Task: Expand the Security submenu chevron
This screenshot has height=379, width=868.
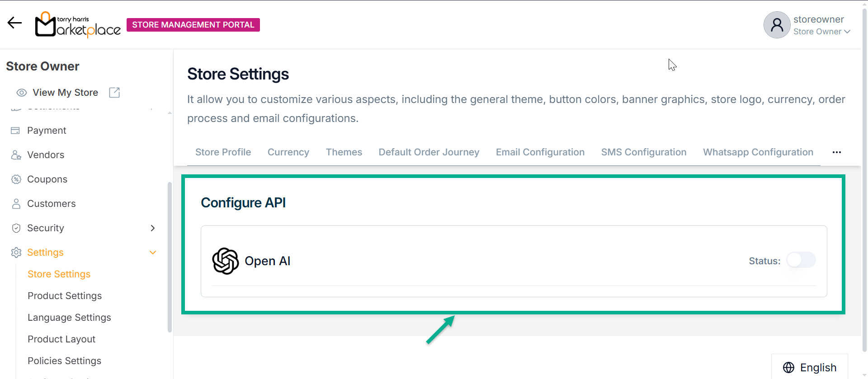Action: click(153, 228)
